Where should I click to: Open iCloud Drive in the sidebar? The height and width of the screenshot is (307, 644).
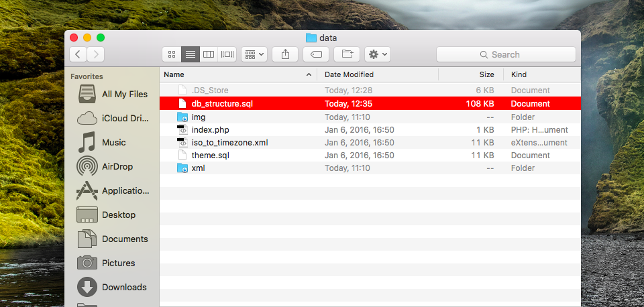[x=113, y=118]
